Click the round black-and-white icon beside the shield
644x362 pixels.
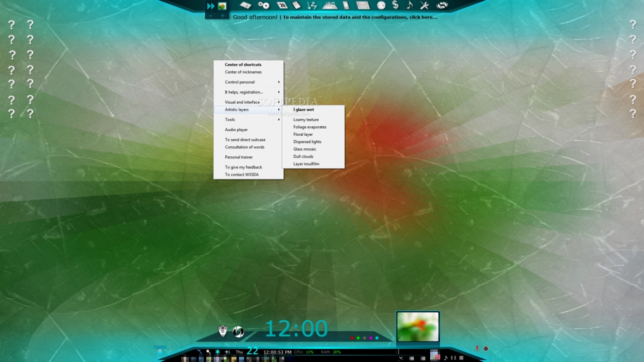click(x=238, y=332)
